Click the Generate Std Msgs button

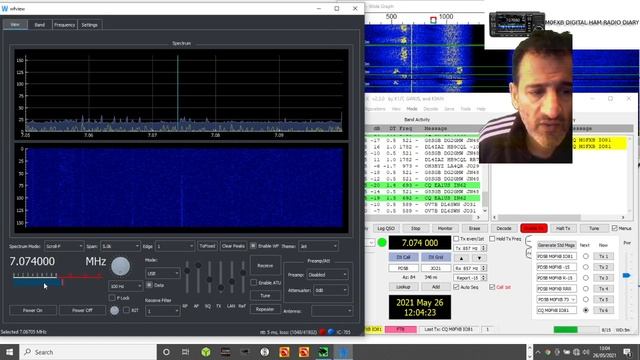tap(556, 245)
